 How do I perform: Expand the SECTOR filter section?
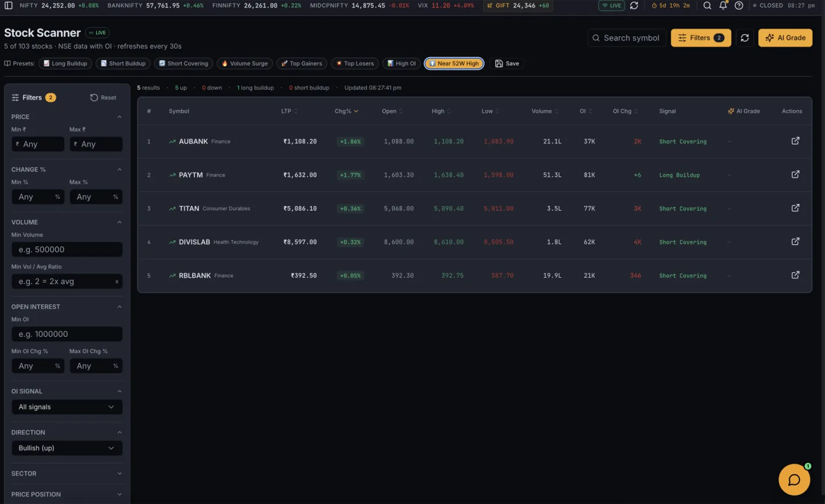coord(66,474)
